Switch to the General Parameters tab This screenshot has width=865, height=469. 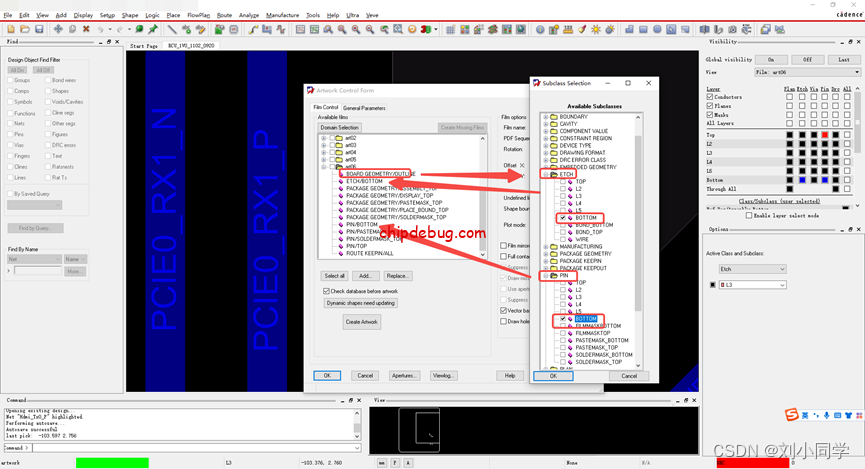(x=364, y=108)
